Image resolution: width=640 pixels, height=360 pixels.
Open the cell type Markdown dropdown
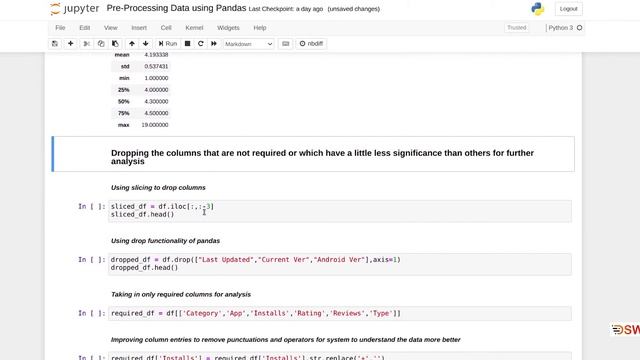(x=249, y=44)
